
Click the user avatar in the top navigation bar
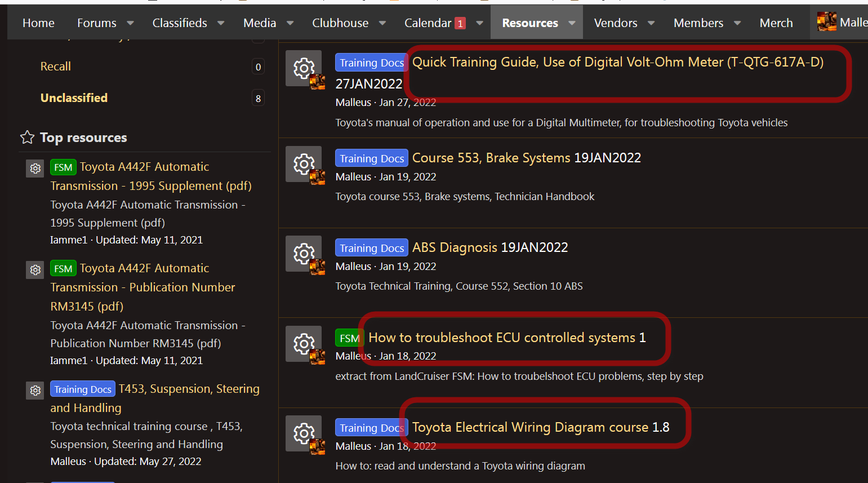(826, 22)
